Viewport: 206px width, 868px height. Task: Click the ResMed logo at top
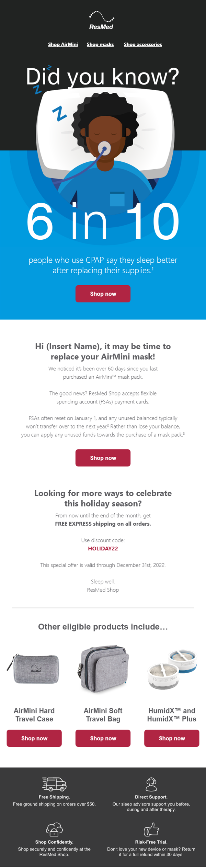click(101, 21)
